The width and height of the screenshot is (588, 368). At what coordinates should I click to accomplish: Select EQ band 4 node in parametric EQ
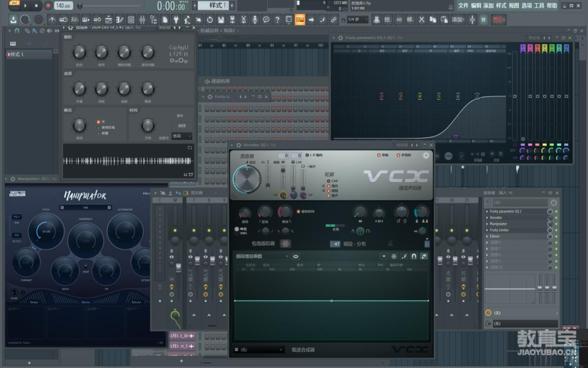[x=420, y=96]
